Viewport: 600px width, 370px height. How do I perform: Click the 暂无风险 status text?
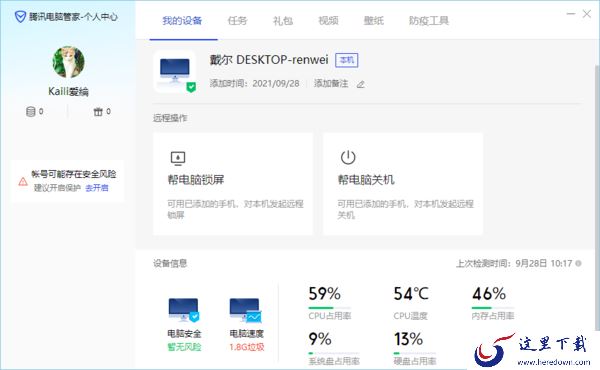(x=184, y=347)
